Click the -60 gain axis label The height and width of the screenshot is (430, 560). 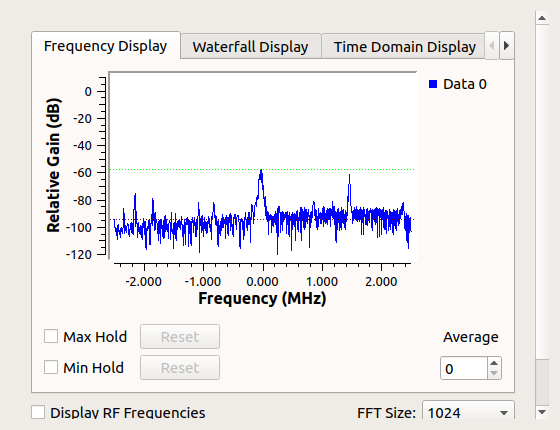pos(82,173)
